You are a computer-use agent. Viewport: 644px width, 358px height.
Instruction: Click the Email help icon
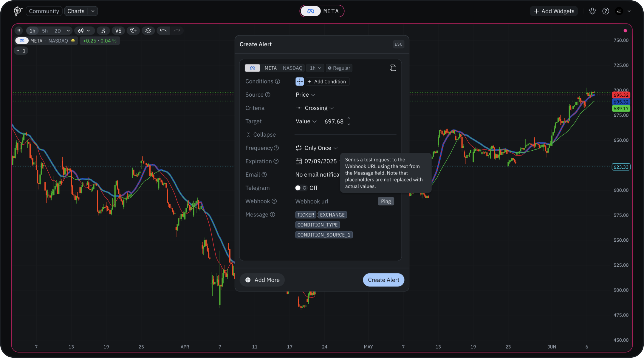(x=264, y=175)
